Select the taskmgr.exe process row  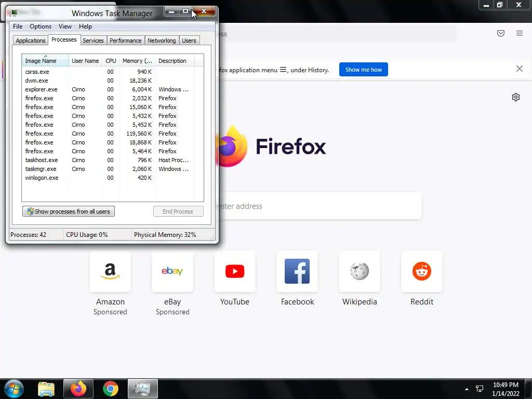pyautogui.click(x=108, y=169)
